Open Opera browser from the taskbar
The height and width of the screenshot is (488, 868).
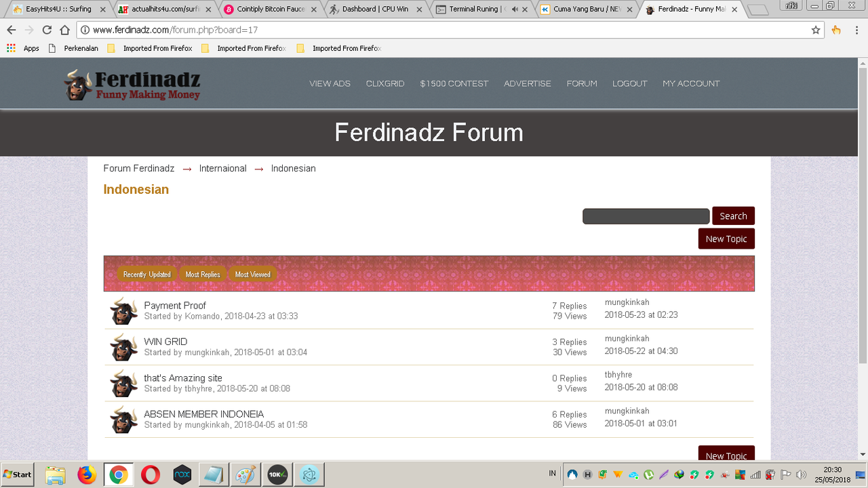(150, 474)
